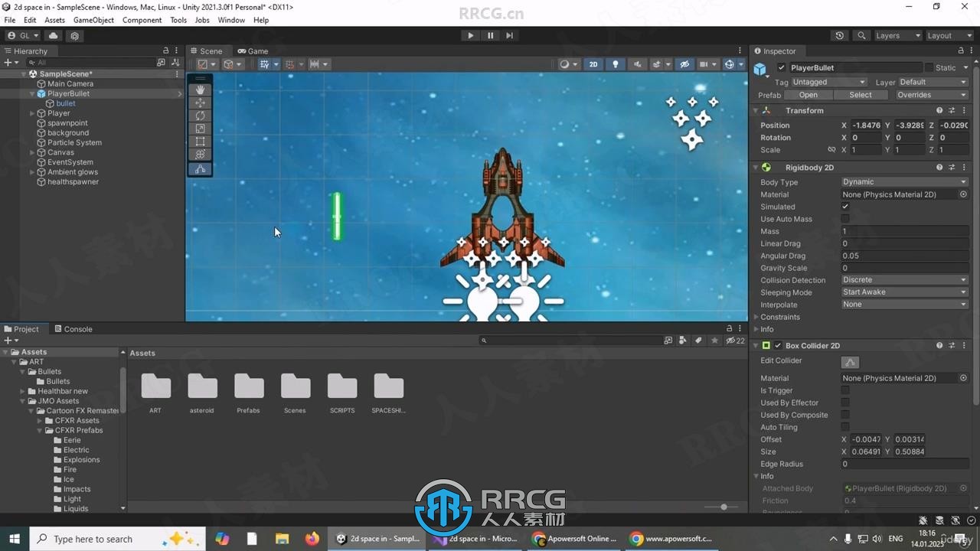Open the Assets menu

click(54, 20)
